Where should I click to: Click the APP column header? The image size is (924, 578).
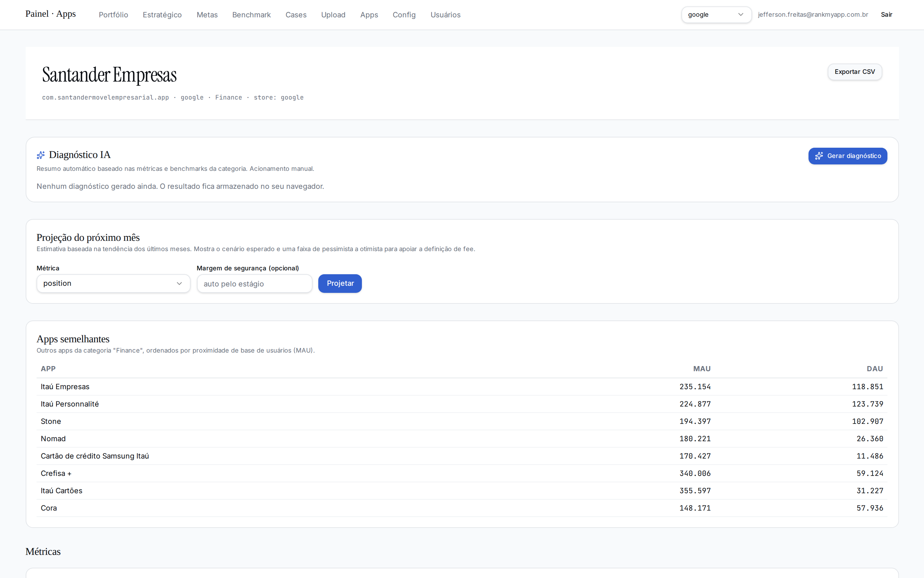48,369
